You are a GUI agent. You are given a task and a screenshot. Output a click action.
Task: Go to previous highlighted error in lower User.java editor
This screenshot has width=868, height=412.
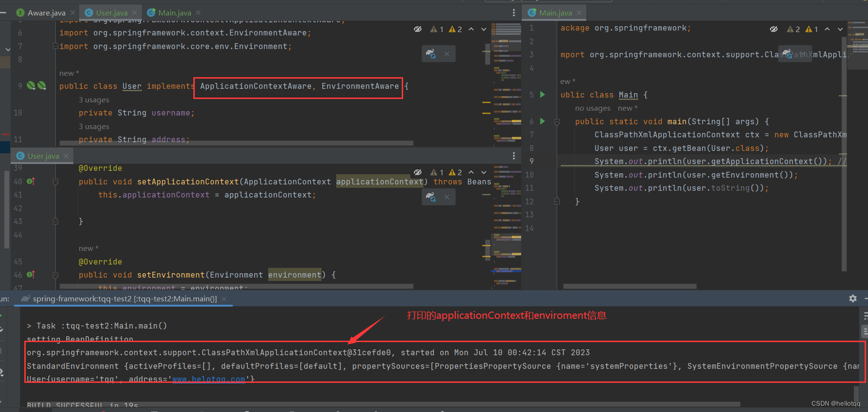tap(471, 172)
